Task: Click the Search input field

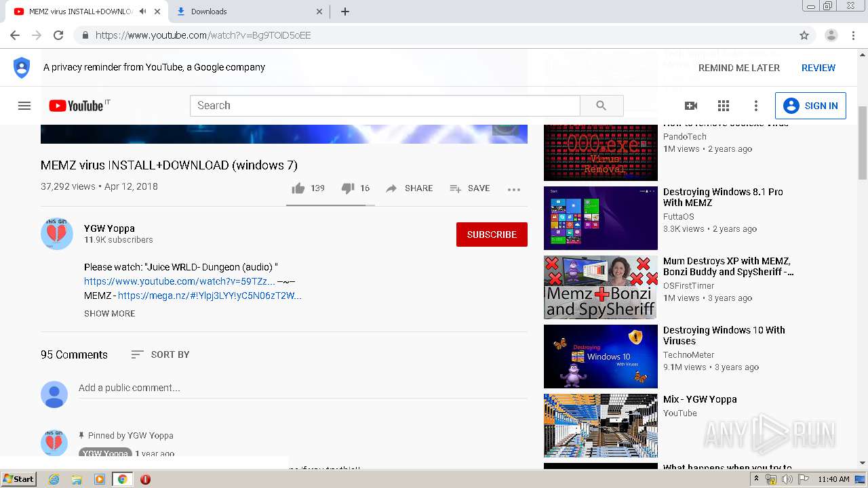Action: 385,106
